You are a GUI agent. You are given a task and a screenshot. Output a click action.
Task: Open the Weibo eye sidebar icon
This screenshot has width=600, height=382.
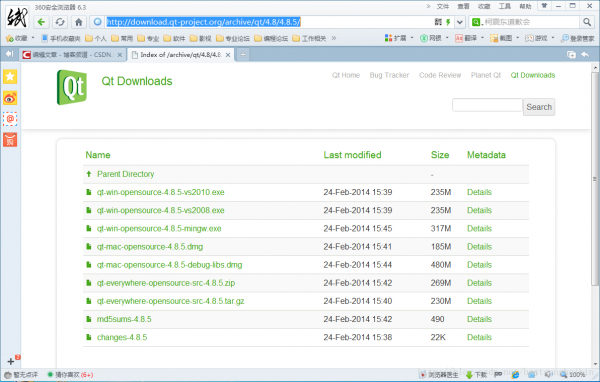click(10, 98)
